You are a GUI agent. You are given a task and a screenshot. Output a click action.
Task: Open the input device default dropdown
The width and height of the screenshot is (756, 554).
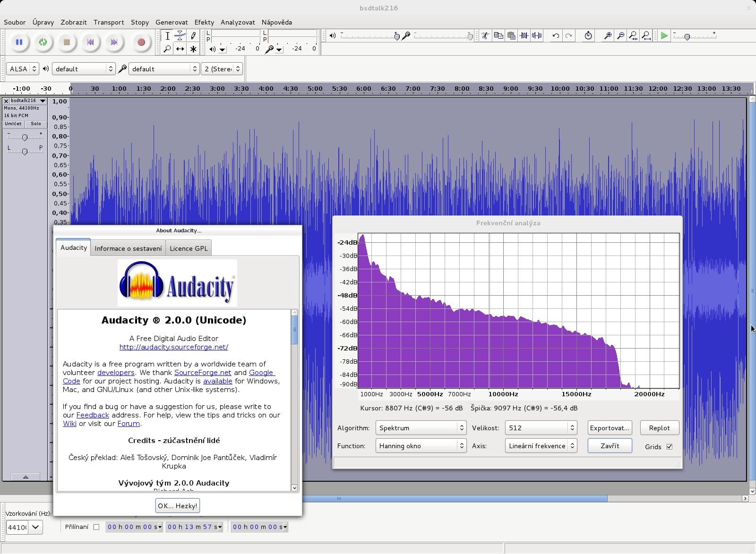[164, 69]
